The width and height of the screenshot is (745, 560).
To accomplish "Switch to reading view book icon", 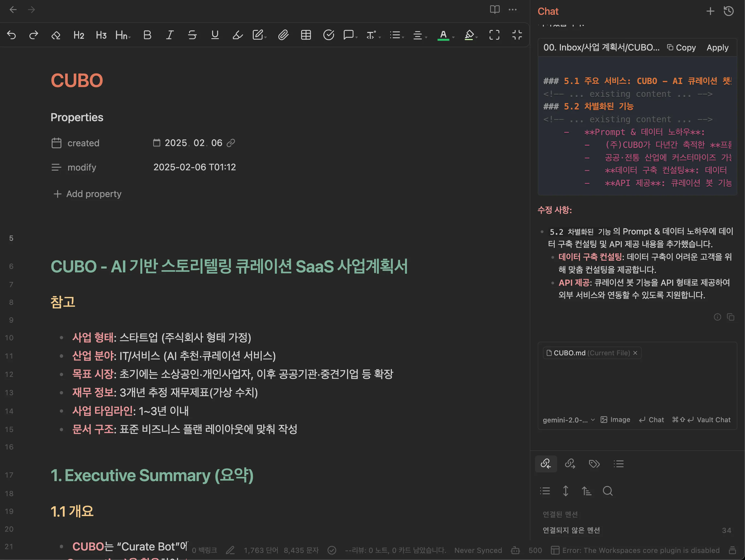I will point(494,10).
